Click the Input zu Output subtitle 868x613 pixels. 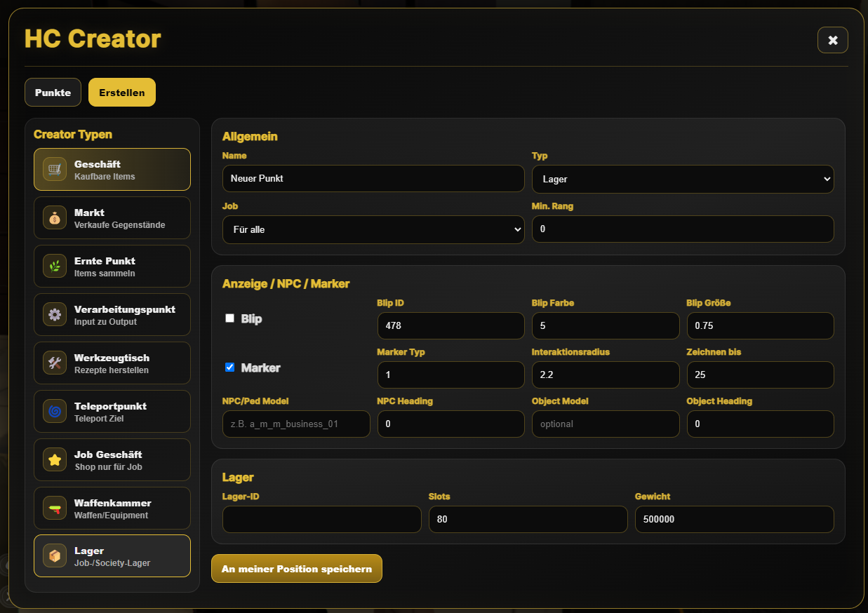[x=106, y=322]
